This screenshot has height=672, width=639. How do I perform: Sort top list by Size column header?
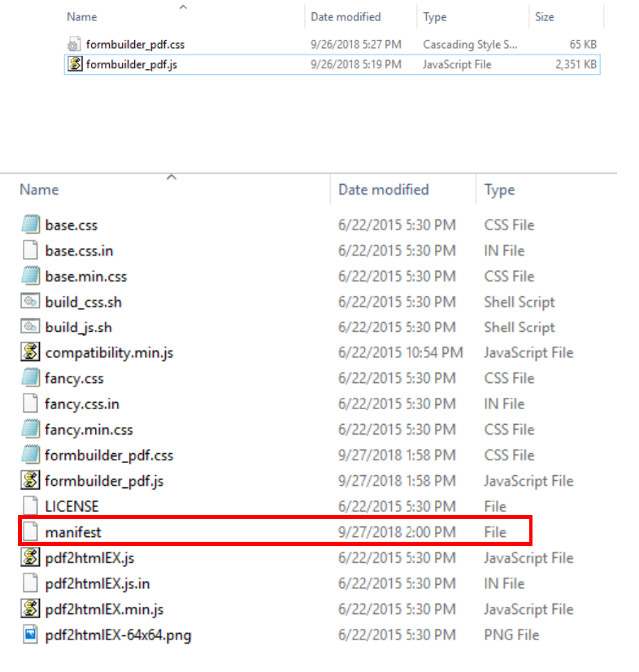tap(545, 17)
